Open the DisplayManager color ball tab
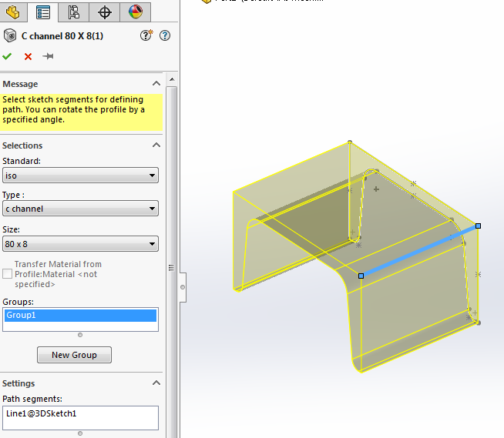Screen dimensions: 504x438 click(x=136, y=12)
